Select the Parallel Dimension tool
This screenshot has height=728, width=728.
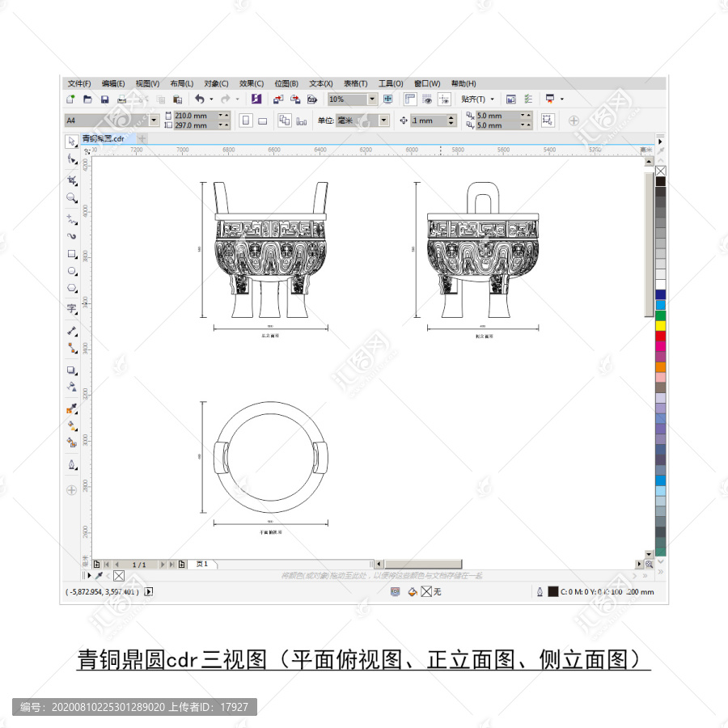coord(71,331)
